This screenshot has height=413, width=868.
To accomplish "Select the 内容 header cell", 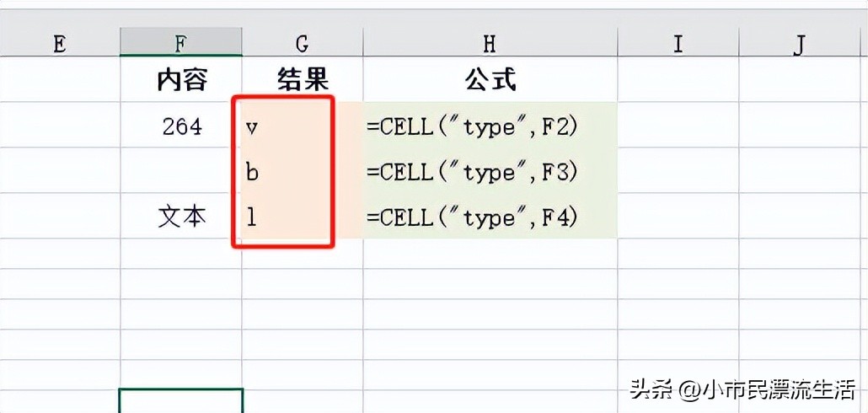I will coord(181,80).
